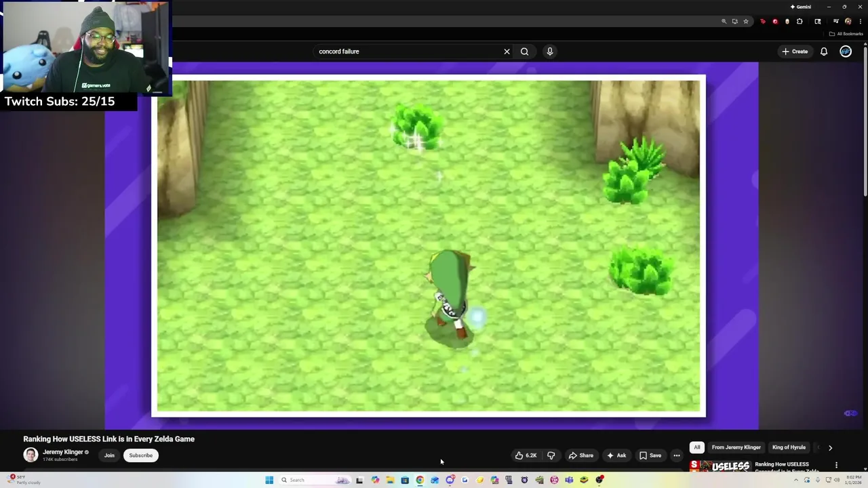Open the Chrome extensions puzzle icon
The width and height of the screenshot is (868, 488).
[x=800, y=22]
